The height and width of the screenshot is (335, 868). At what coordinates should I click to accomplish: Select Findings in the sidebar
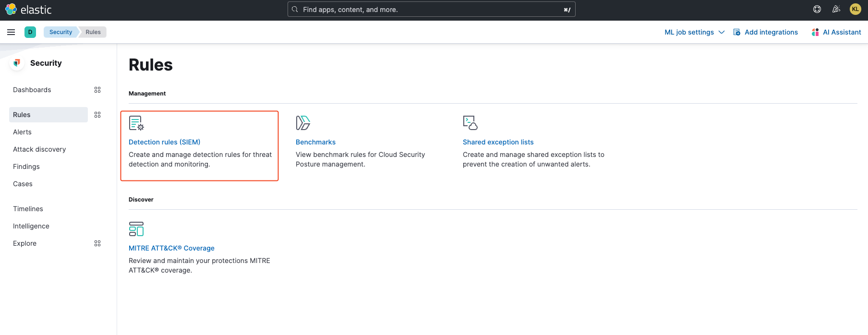coord(26,167)
